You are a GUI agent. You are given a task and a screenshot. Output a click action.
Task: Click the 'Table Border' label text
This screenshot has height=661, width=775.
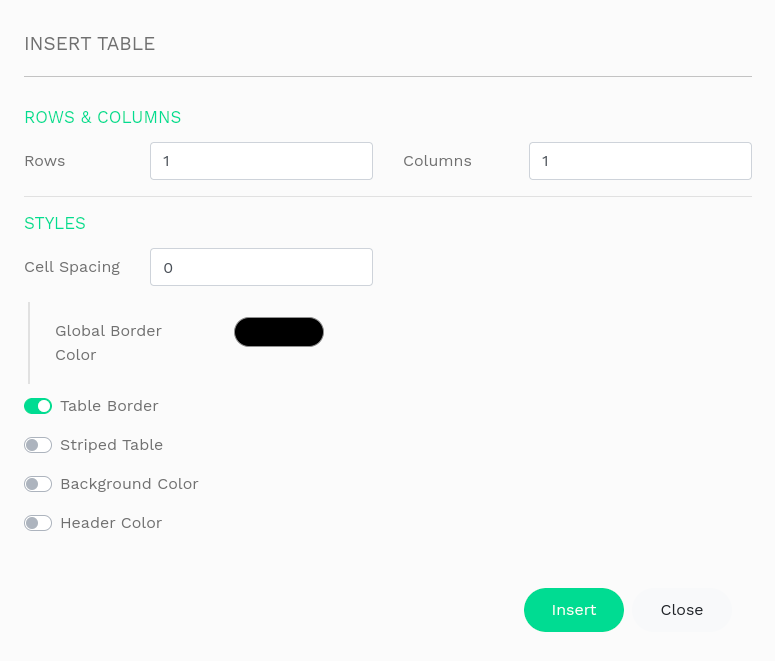click(109, 406)
